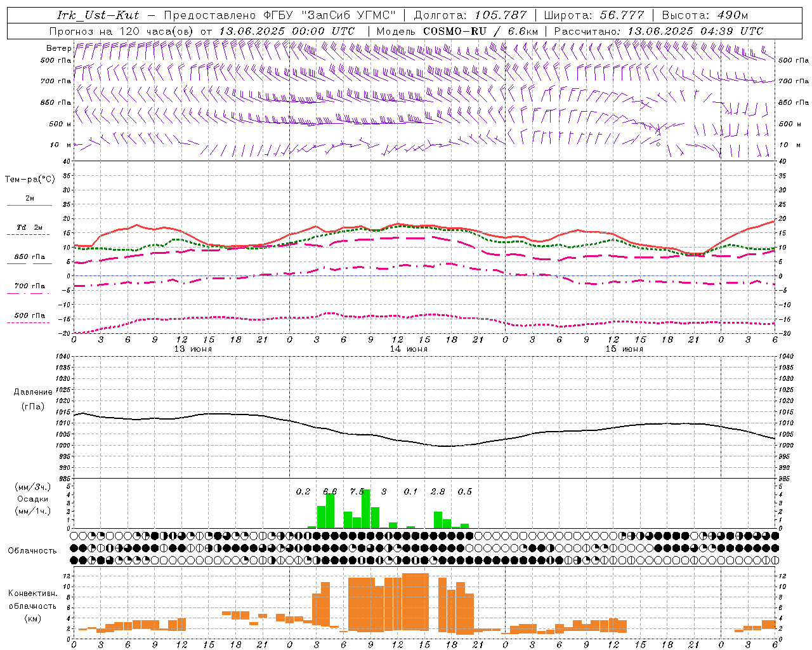Screen dimensions: 812x650
Task: Select the latitude value "Широта: 56.777"
Action: 594,15
